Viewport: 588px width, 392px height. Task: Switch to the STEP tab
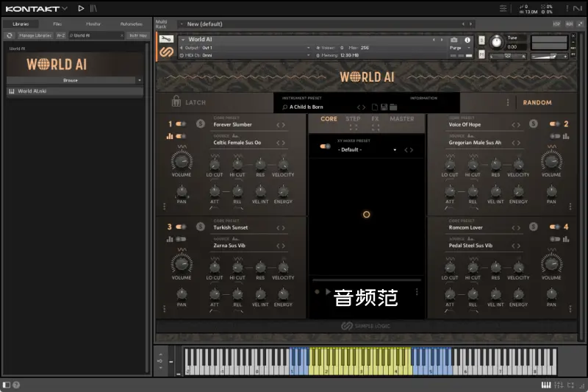[x=353, y=118]
